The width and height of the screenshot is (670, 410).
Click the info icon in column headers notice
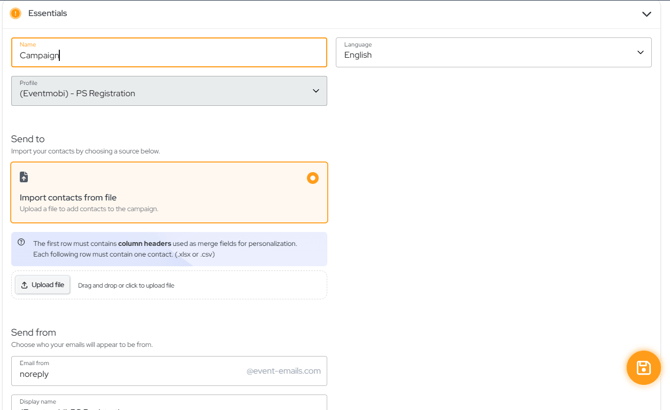pyautogui.click(x=21, y=243)
